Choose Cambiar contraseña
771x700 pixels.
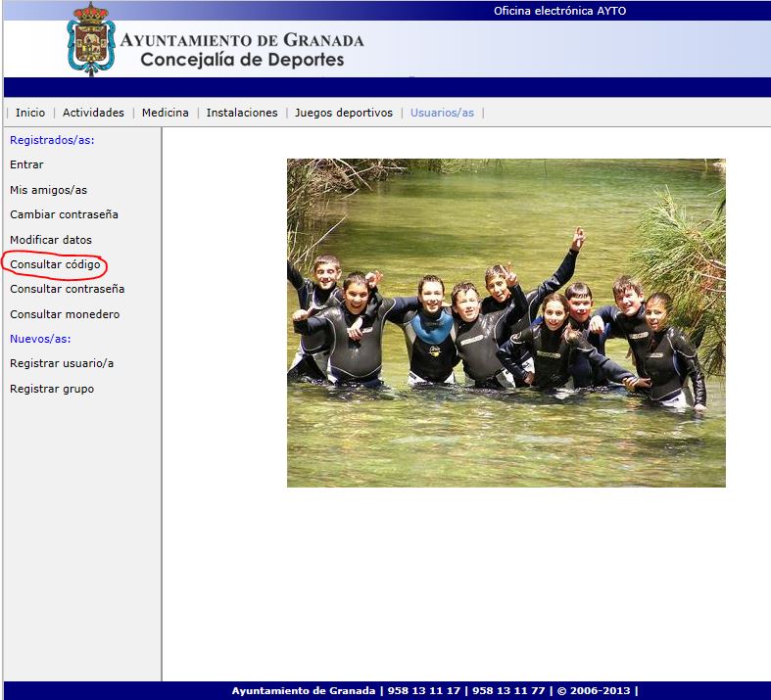click(x=64, y=214)
